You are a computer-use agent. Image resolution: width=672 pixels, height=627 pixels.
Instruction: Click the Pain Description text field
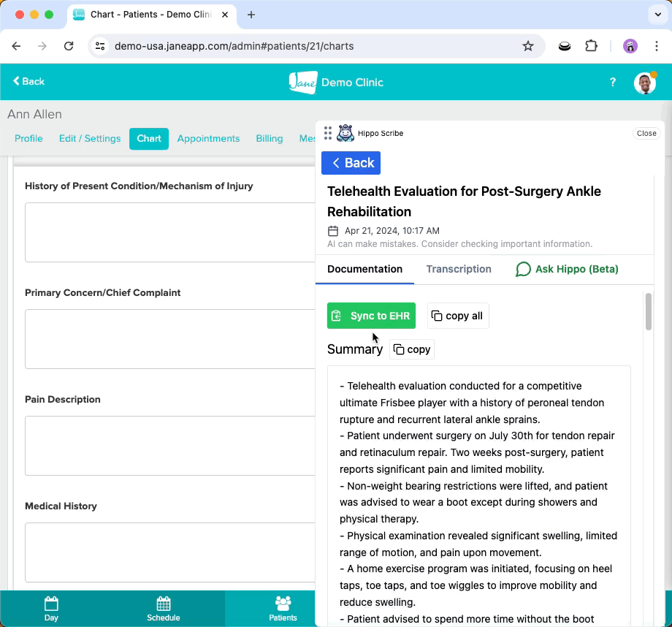pyautogui.click(x=170, y=446)
